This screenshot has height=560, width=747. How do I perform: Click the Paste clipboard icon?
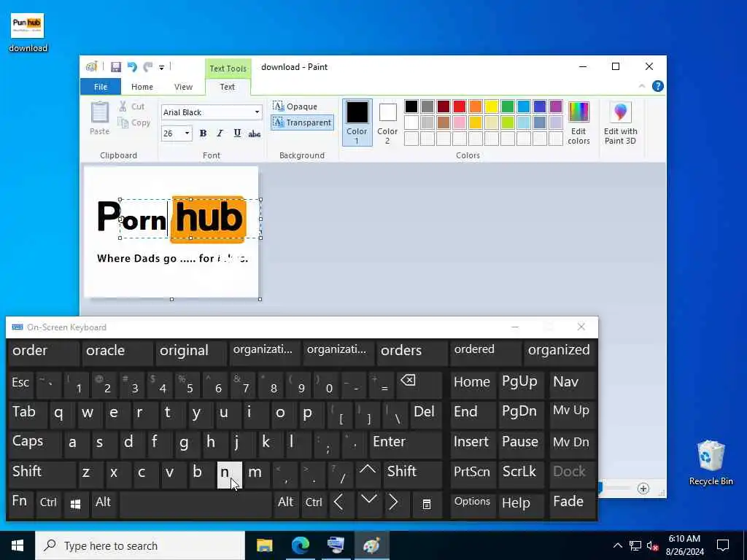(x=99, y=113)
